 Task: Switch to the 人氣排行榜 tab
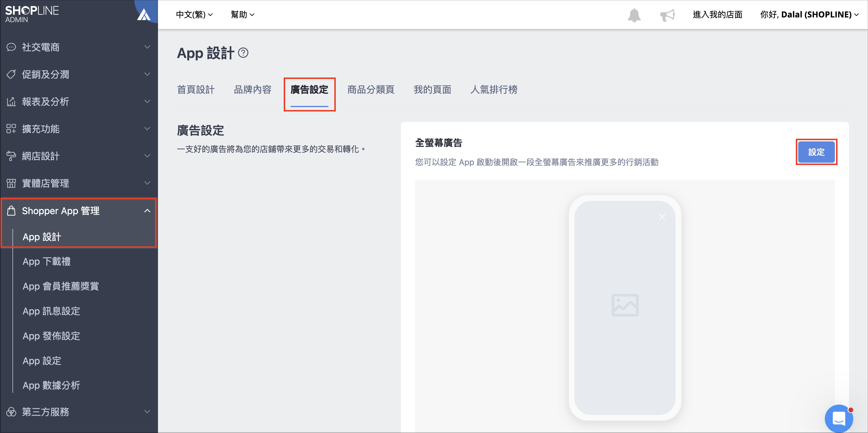pyautogui.click(x=494, y=90)
